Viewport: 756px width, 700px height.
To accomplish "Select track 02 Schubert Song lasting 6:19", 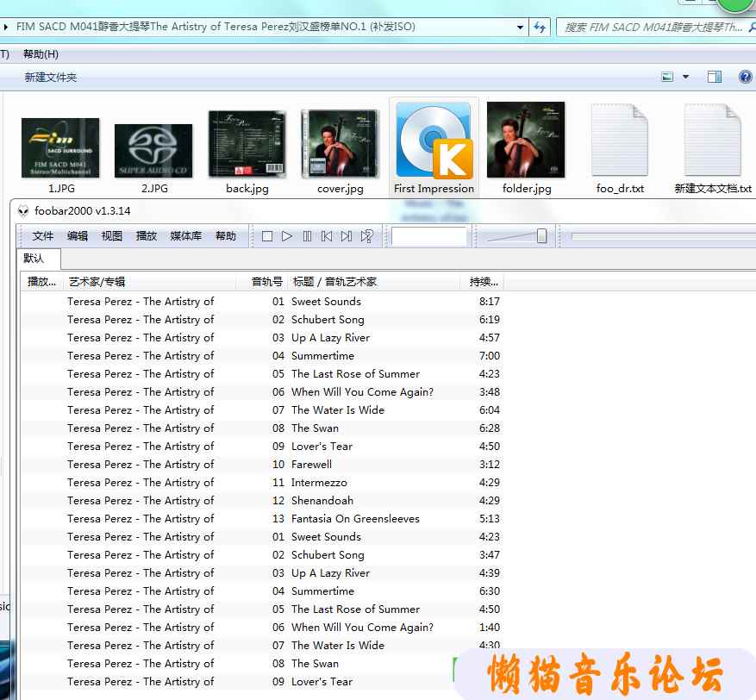I will click(262, 320).
